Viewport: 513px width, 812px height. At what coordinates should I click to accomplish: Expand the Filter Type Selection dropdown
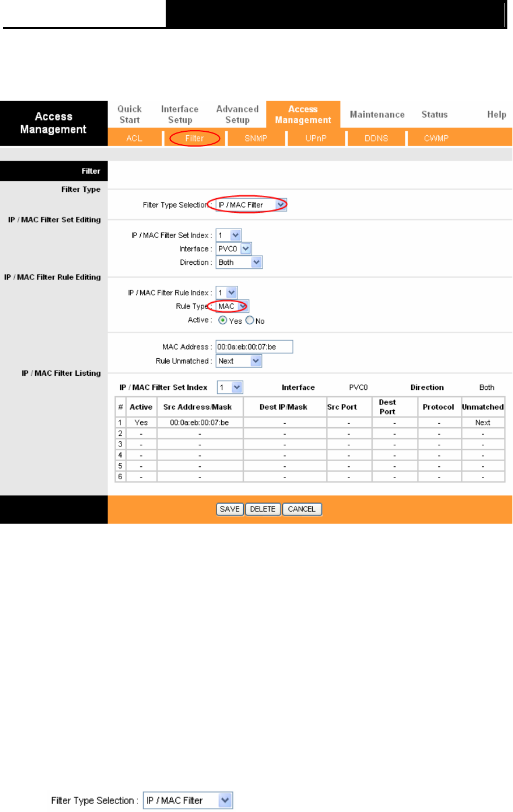pos(252,205)
